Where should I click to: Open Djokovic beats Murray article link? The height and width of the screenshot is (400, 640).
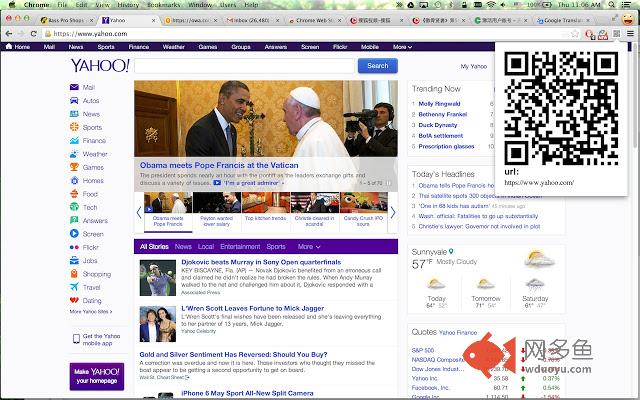261,262
